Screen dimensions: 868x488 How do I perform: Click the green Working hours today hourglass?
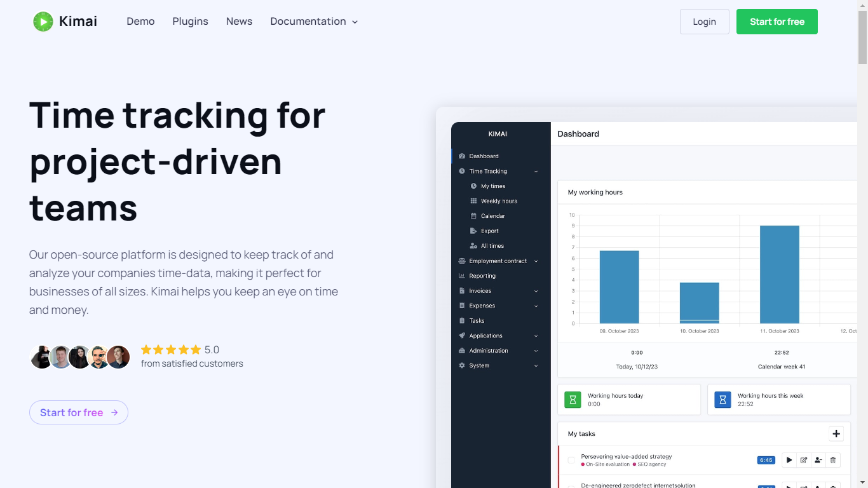tap(573, 400)
